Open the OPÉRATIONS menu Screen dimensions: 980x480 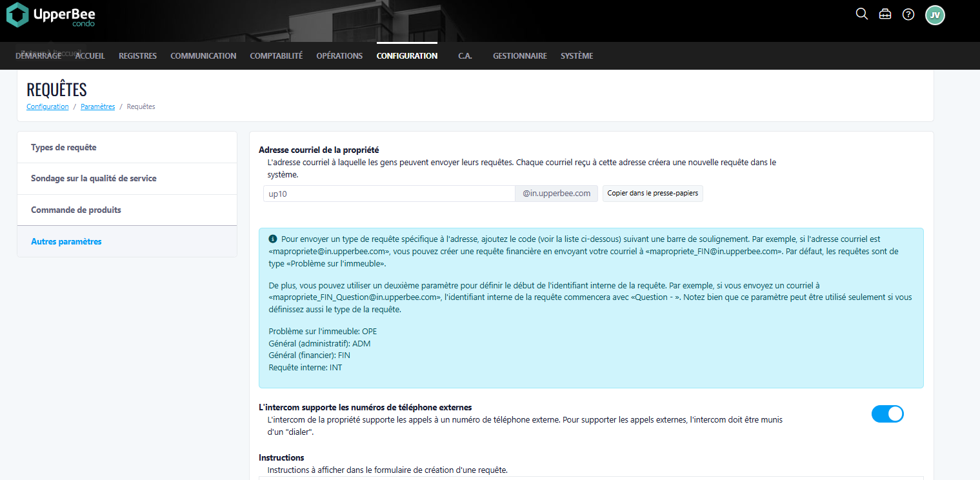[x=339, y=56]
